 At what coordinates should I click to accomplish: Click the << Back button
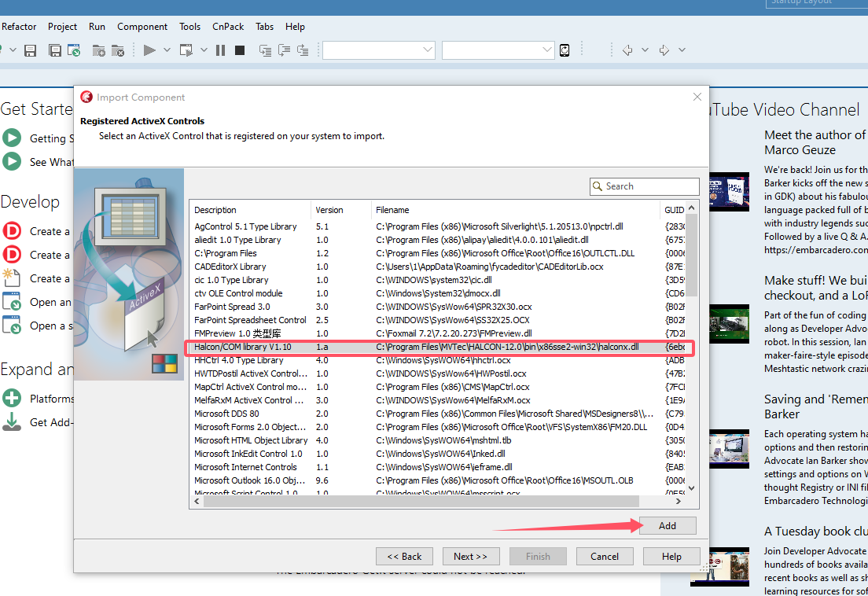tap(404, 556)
